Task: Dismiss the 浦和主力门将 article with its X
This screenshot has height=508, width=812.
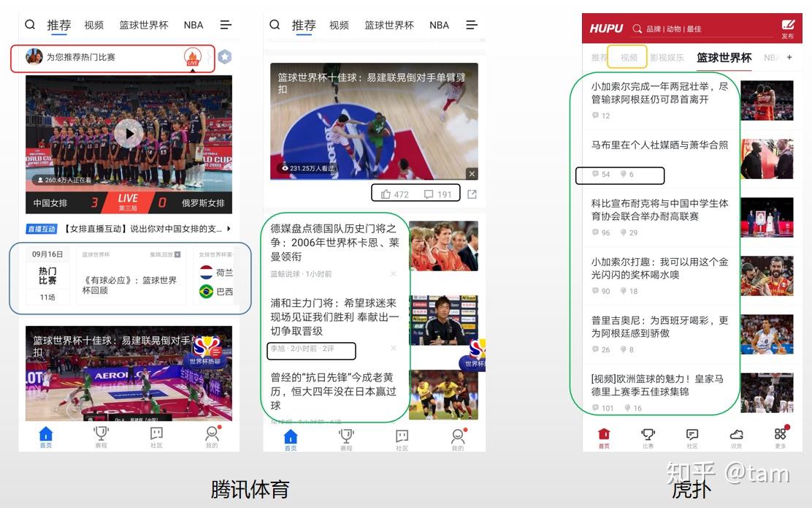Action: [394, 349]
